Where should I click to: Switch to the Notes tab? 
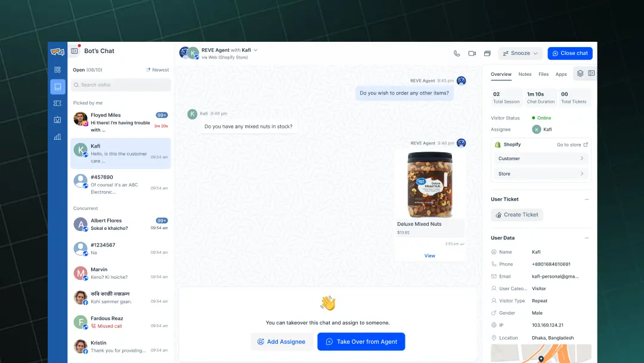[x=525, y=74]
